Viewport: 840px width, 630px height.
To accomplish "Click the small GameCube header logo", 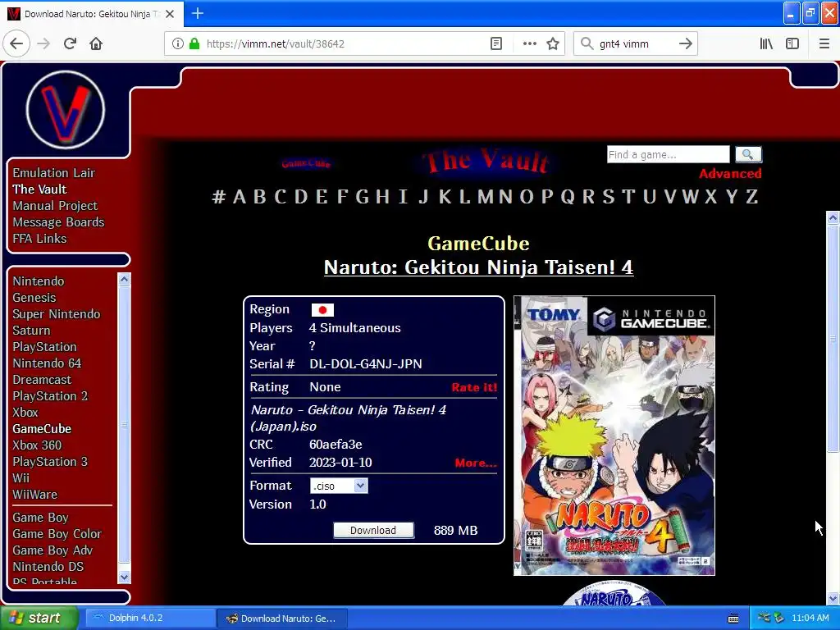I will (306, 163).
